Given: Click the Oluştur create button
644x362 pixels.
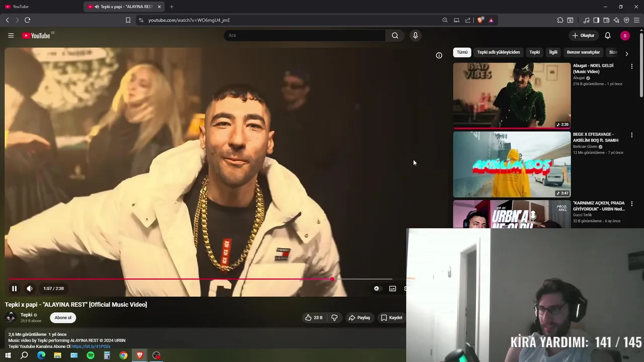Looking at the screenshot, I should click(x=583, y=35).
